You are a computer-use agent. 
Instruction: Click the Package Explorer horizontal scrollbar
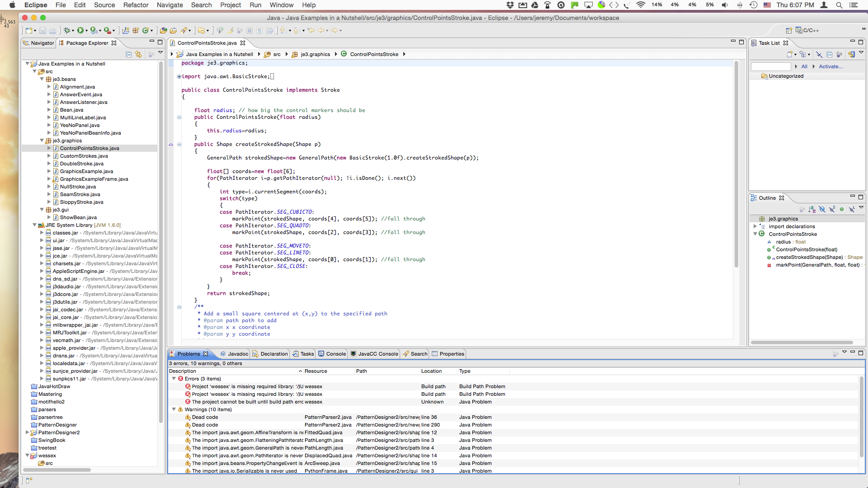57,470
